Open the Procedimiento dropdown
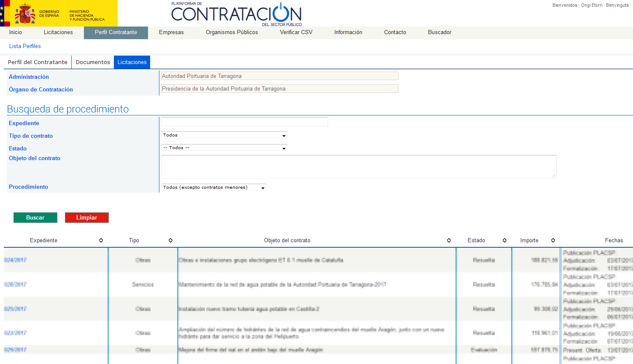Image resolution: width=633 pixels, height=364 pixels. click(x=214, y=187)
